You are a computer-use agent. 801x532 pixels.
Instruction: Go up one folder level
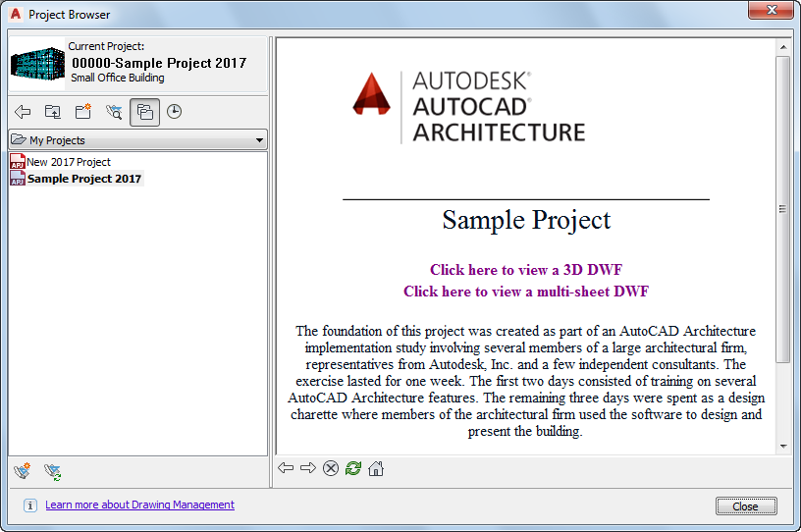53,112
